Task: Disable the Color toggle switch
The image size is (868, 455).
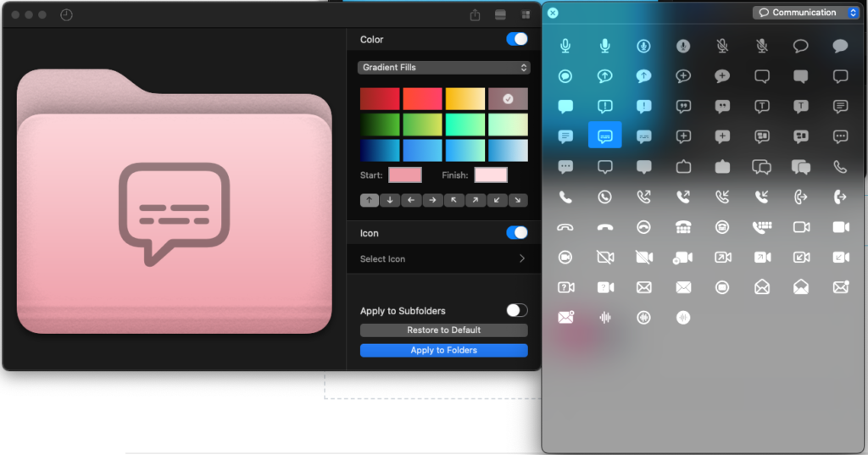Action: (516, 39)
